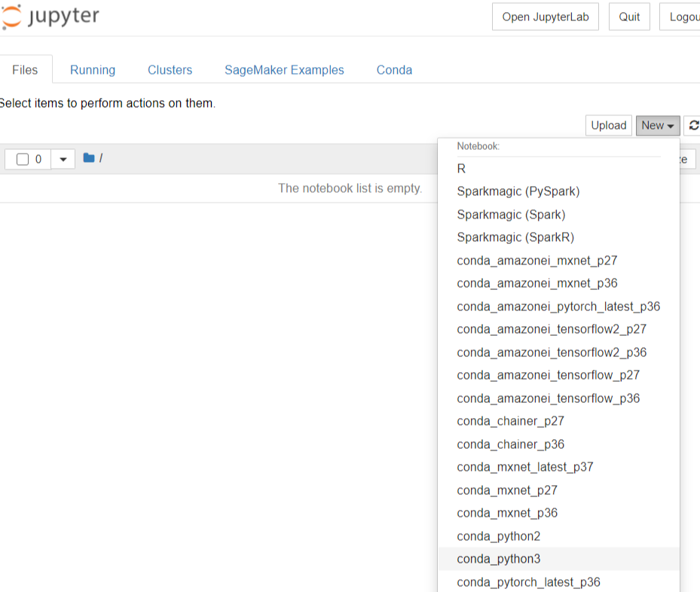Create a new R notebook
The height and width of the screenshot is (592, 700).
click(x=558, y=169)
